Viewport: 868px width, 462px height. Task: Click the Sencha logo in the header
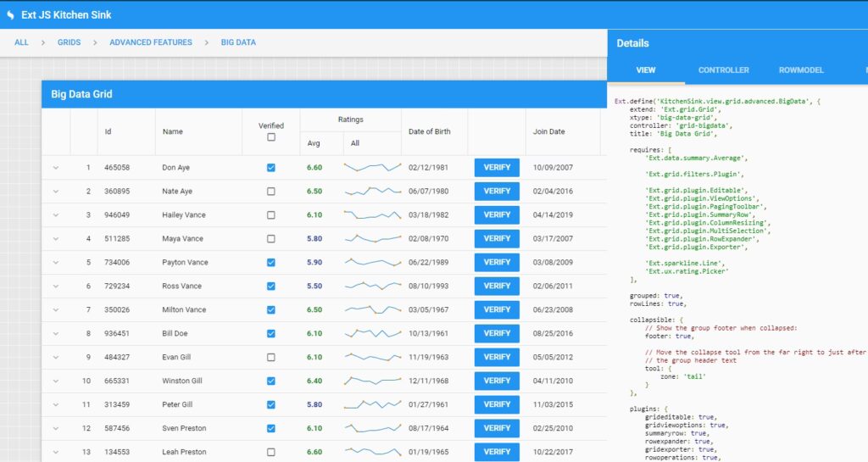10,15
